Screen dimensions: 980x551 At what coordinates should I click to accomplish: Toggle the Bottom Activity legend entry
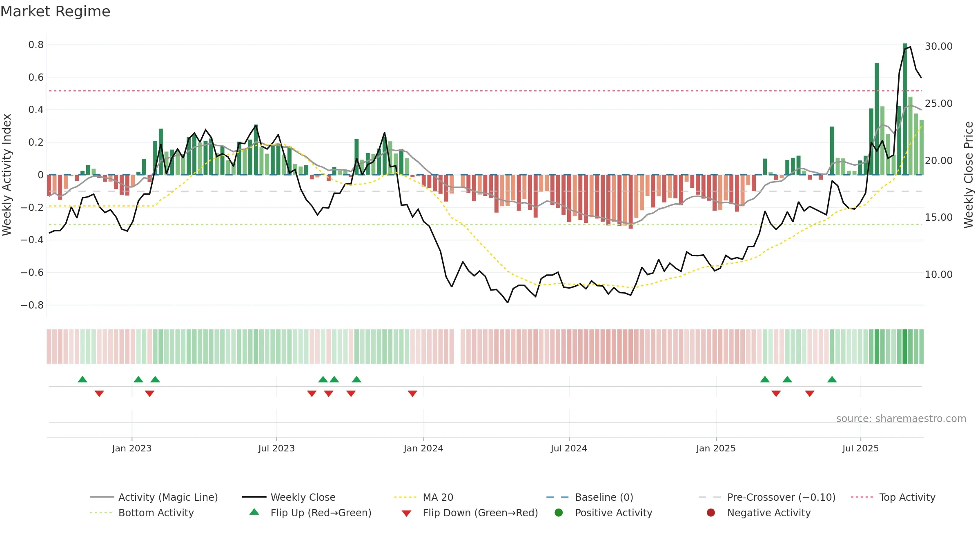point(142,513)
